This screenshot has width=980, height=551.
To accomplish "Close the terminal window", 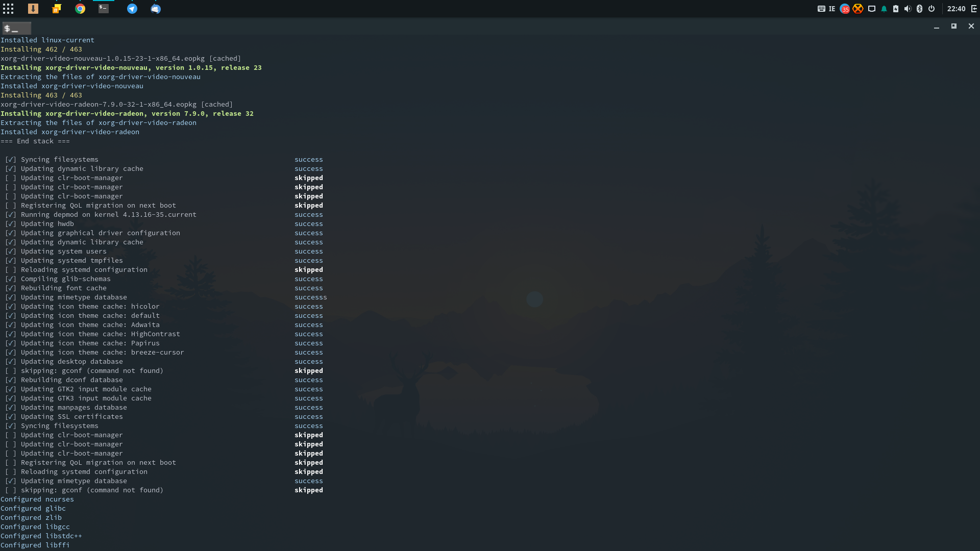I will point(971,26).
